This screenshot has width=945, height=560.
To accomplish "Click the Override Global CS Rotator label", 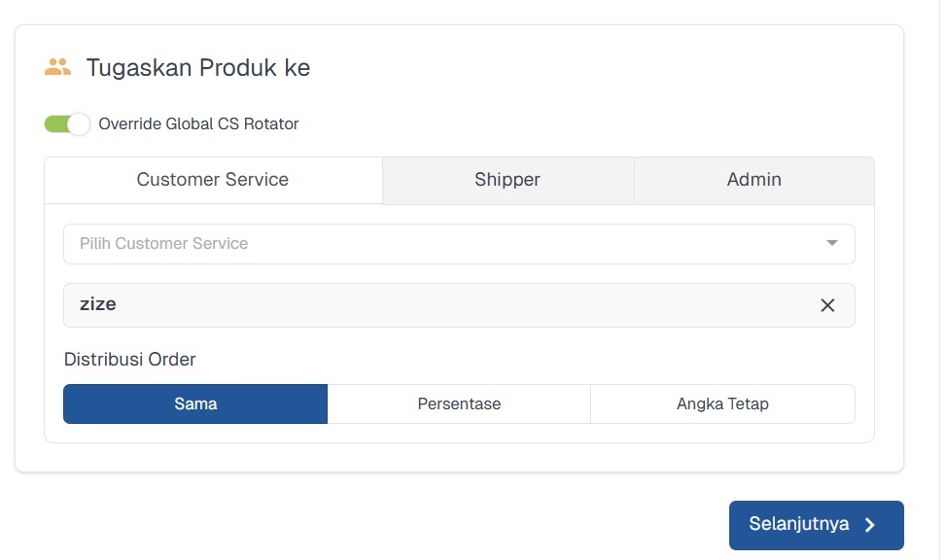I will pos(198,124).
